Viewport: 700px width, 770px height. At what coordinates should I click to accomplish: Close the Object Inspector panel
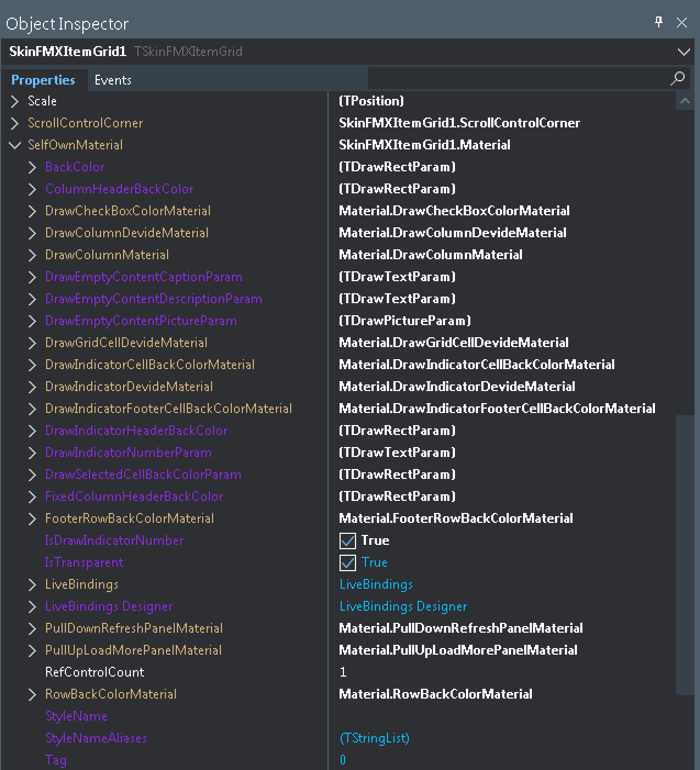(682, 23)
